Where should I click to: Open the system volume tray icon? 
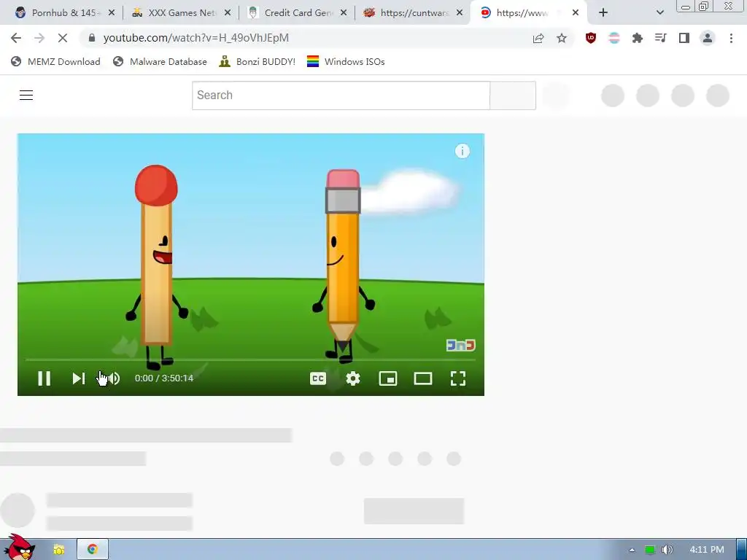pyautogui.click(x=667, y=550)
